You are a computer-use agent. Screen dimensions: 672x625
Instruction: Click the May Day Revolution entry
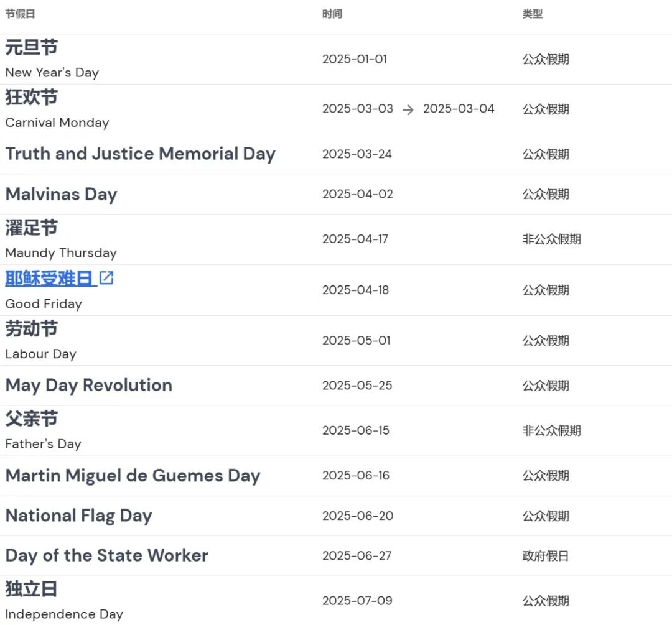pyautogui.click(x=89, y=386)
